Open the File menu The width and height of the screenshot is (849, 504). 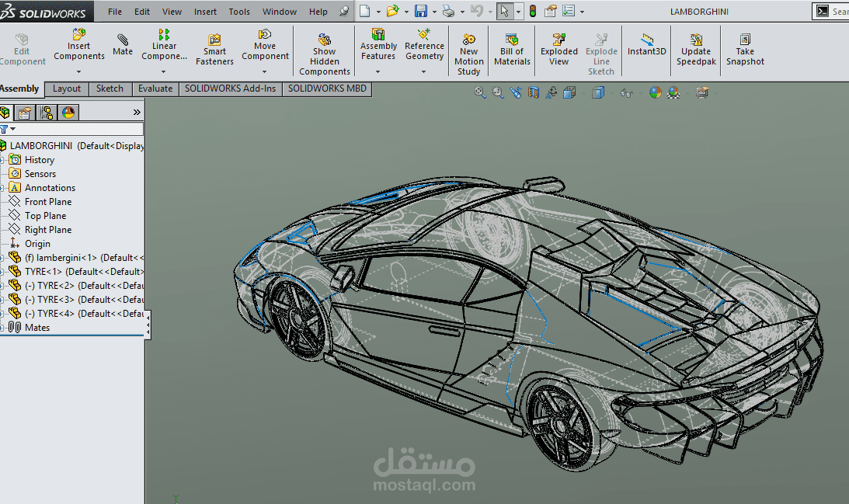pos(115,12)
